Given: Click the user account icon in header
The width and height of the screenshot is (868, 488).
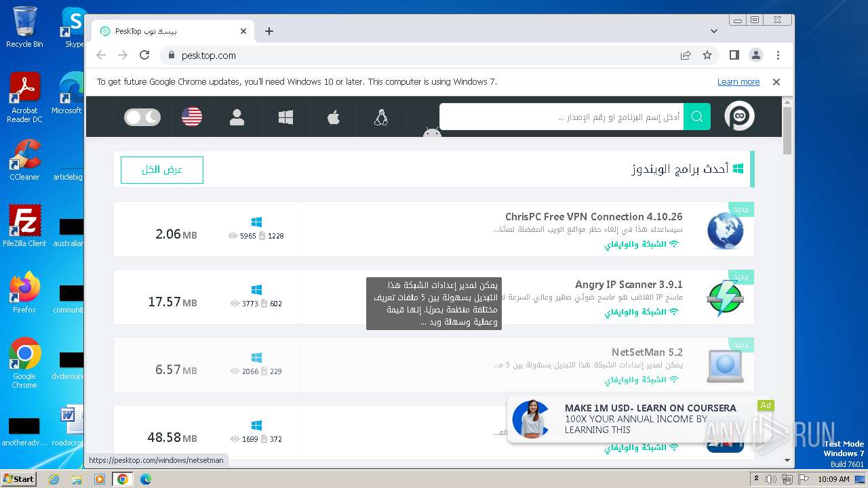Looking at the screenshot, I should pos(237,117).
